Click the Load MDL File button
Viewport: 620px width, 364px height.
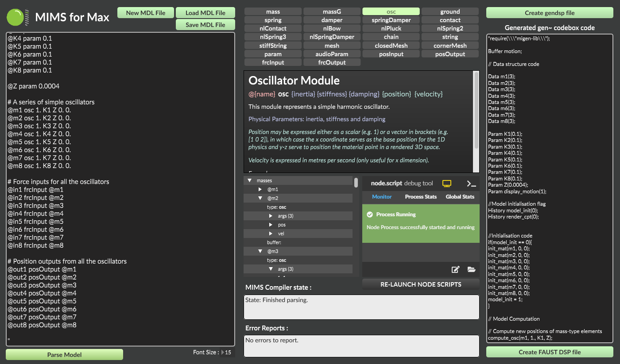[205, 13]
